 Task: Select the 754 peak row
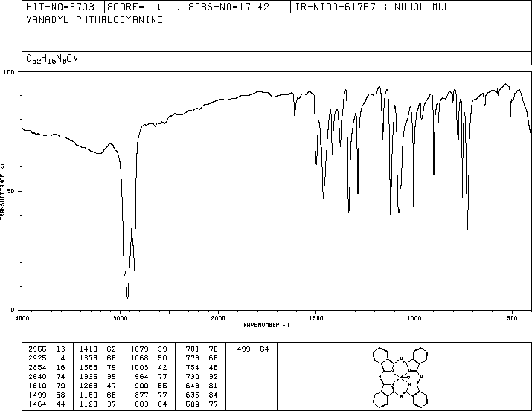coord(202,367)
